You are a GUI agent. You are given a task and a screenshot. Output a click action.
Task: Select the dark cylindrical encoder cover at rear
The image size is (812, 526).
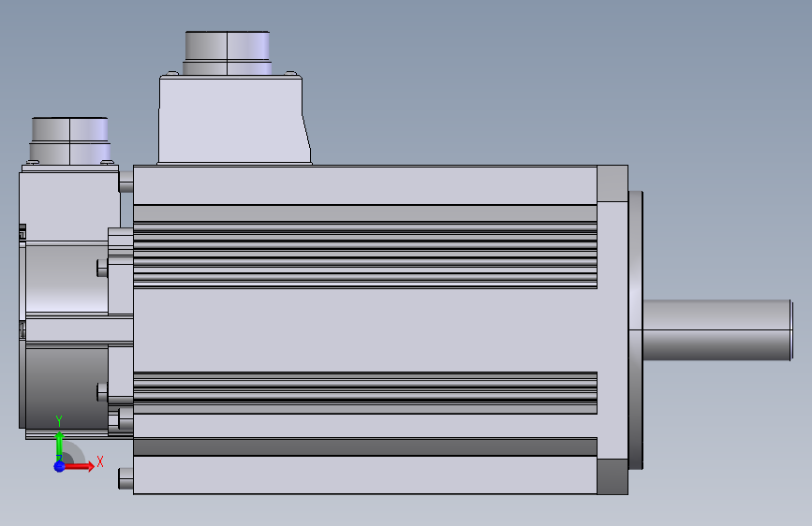(66, 387)
